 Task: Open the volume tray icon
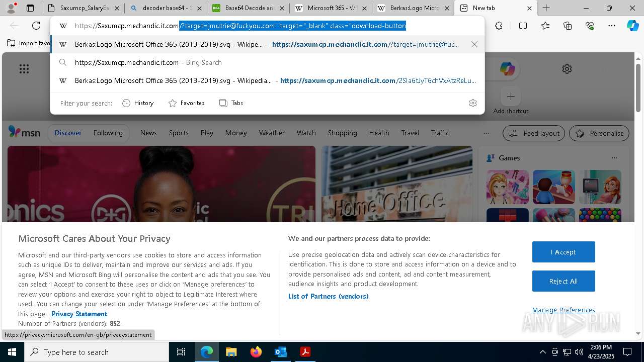pos(579,352)
